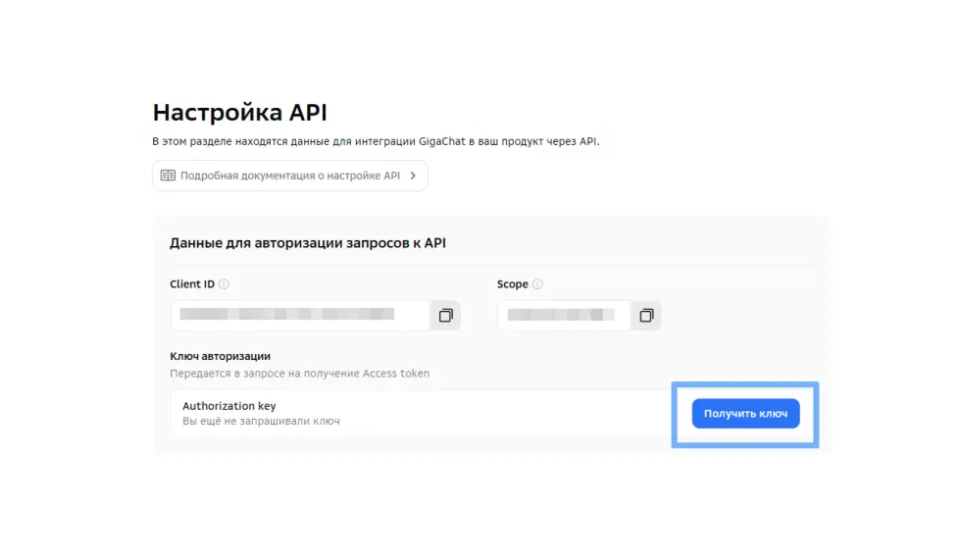Click the info icon next to Scope
The width and height of the screenshot is (962, 560).
click(x=537, y=284)
